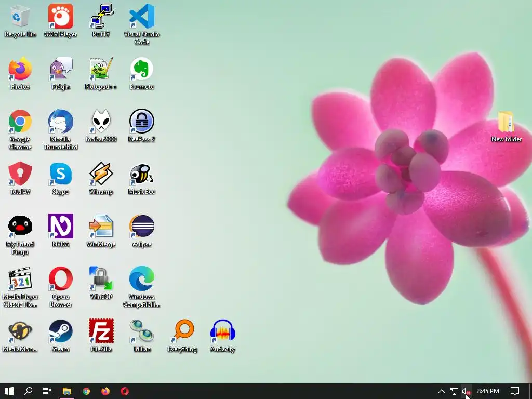Click the Everything search icon
Image resolution: width=532 pixels, height=399 pixels.
coord(182,336)
